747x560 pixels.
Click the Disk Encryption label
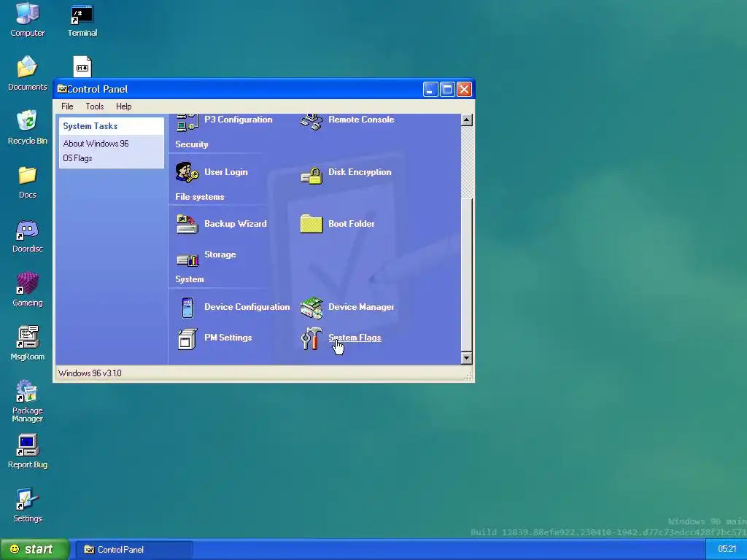click(360, 172)
